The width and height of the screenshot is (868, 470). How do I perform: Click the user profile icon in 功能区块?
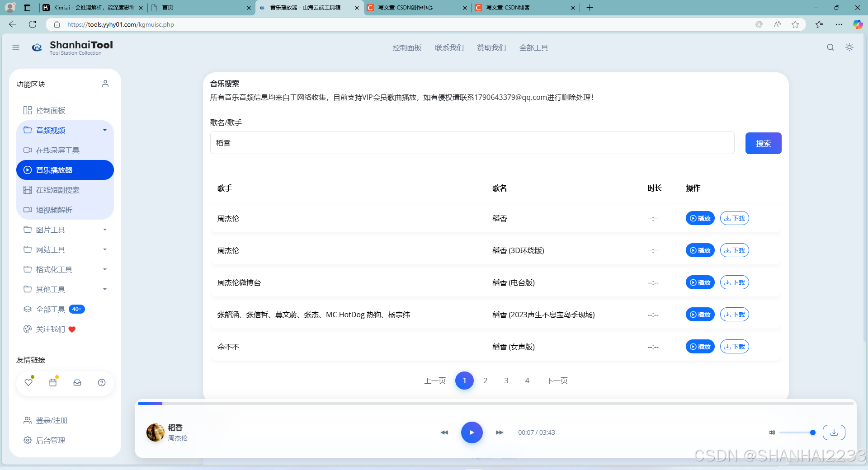tap(105, 84)
